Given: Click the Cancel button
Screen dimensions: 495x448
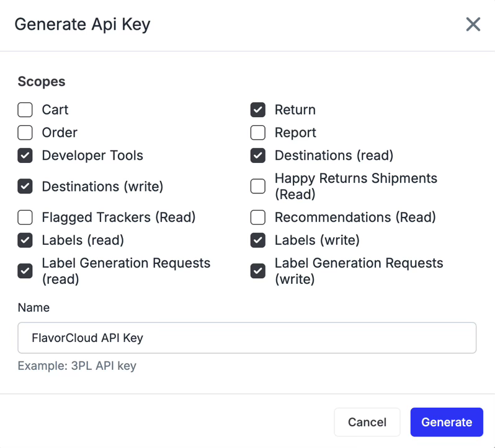Looking at the screenshot, I should [367, 422].
